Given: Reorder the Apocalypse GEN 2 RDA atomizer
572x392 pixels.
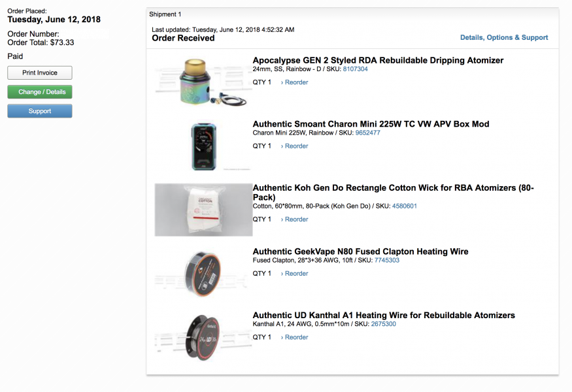Looking at the screenshot, I should [x=295, y=82].
